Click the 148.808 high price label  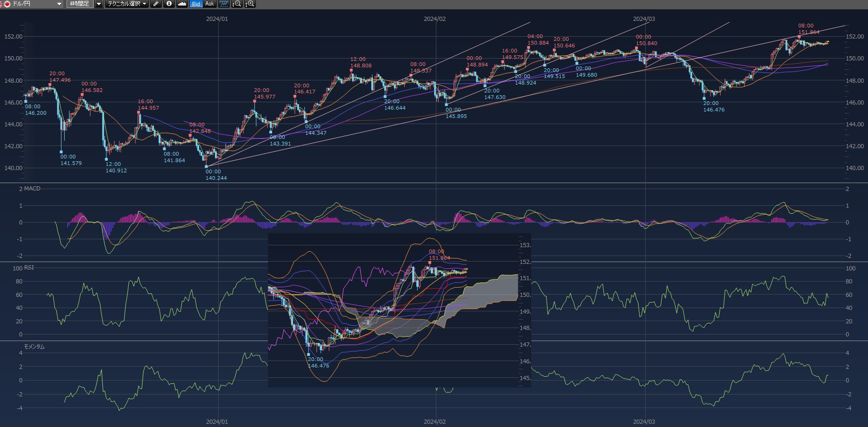click(x=361, y=66)
